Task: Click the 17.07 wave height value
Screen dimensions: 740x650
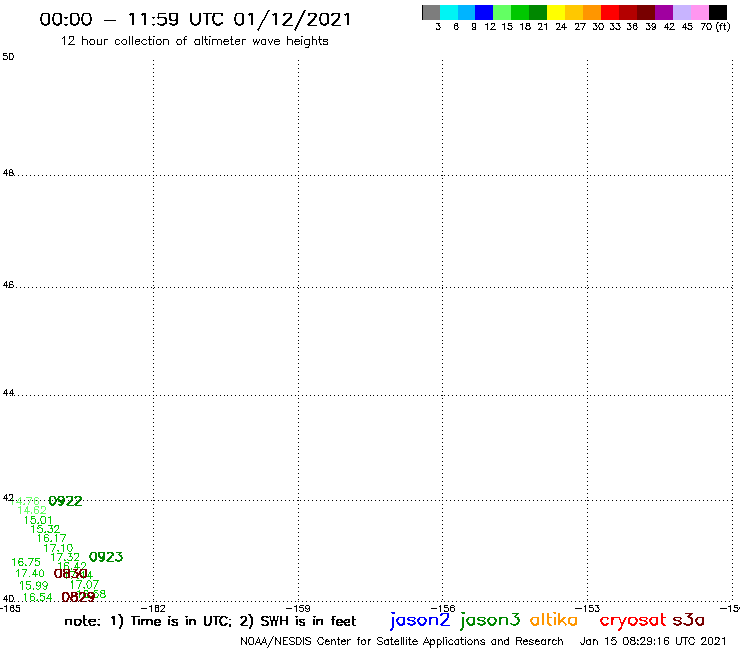Action: (x=84, y=585)
